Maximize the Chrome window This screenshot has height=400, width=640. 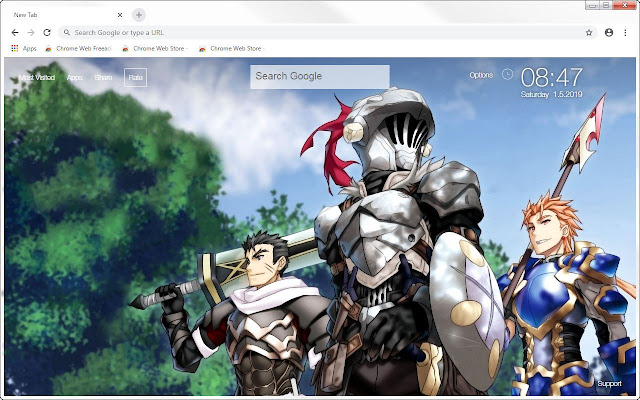[607, 5]
